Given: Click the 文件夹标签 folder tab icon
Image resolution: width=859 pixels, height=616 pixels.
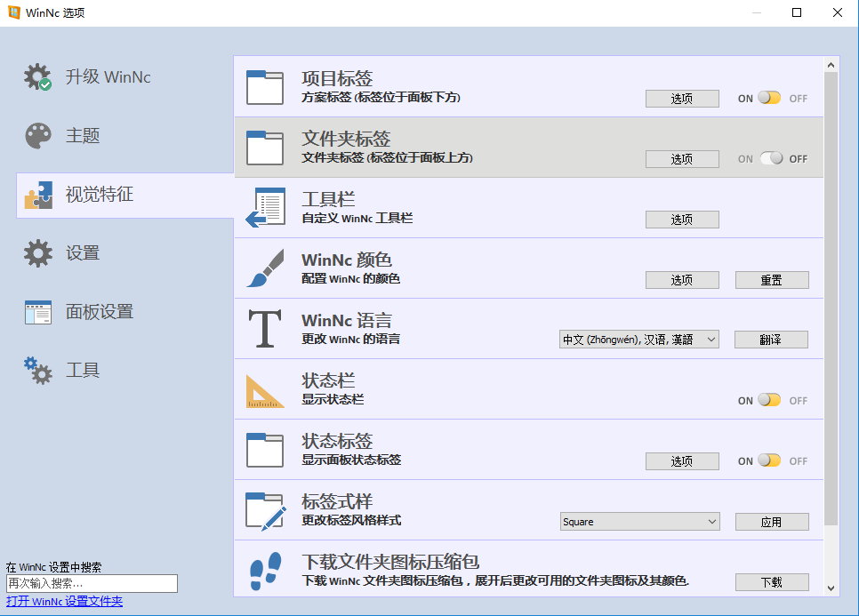Looking at the screenshot, I should [265, 148].
